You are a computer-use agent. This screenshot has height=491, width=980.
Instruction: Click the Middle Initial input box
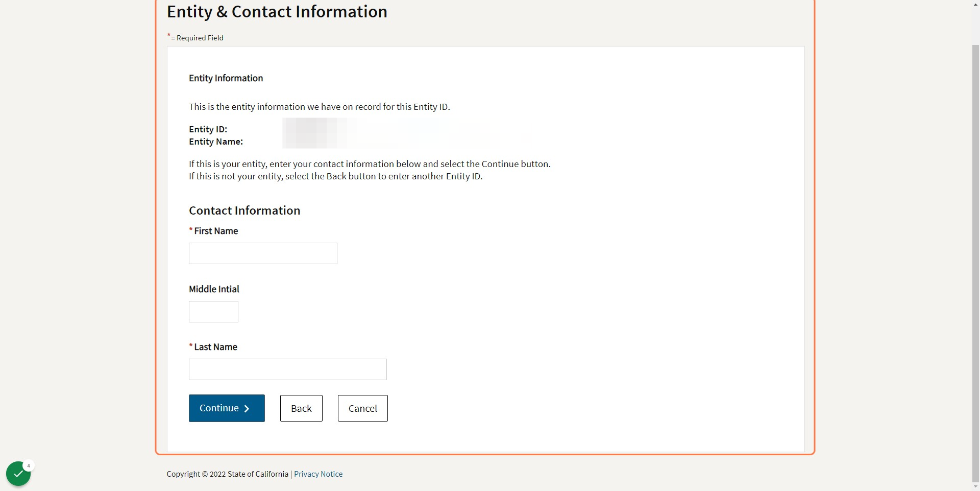[213, 312]
